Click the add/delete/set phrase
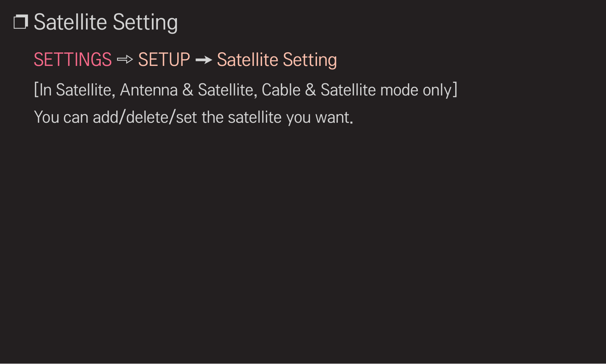This screenshot has height=364, width=606. (x=145, y=117)
